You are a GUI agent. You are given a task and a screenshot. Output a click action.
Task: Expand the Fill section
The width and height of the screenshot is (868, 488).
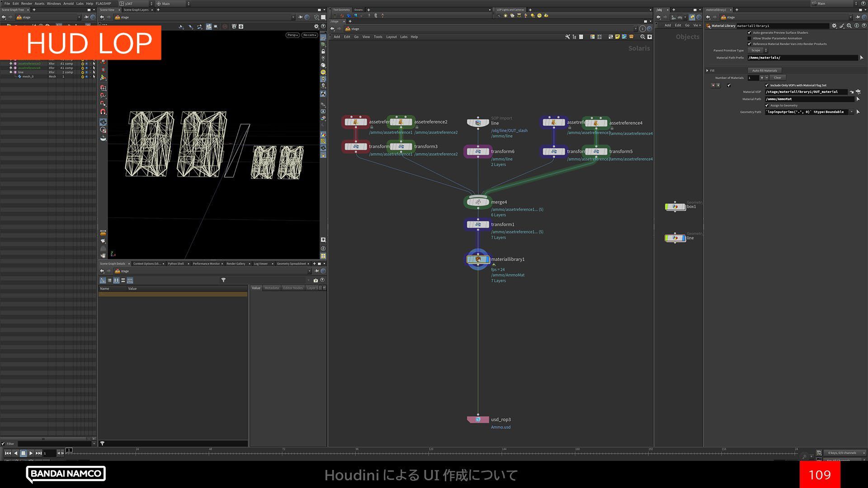pos(708,70)
